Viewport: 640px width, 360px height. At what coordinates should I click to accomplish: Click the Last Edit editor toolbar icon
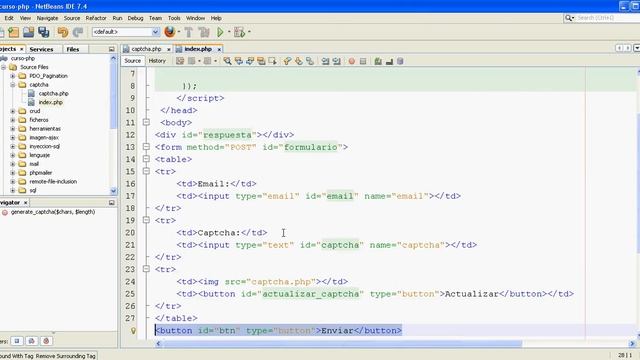180,61
